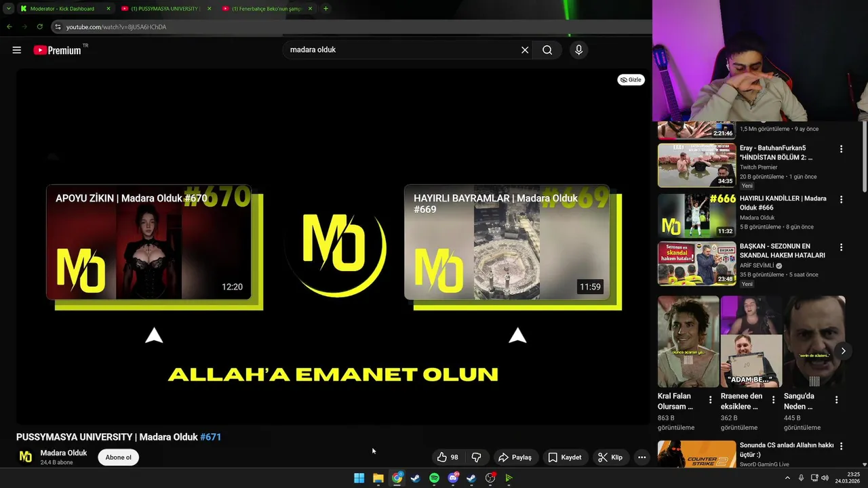
Task: Open options menu for HAYIRLI KANDİLLER video
Action: coord(841,200)
